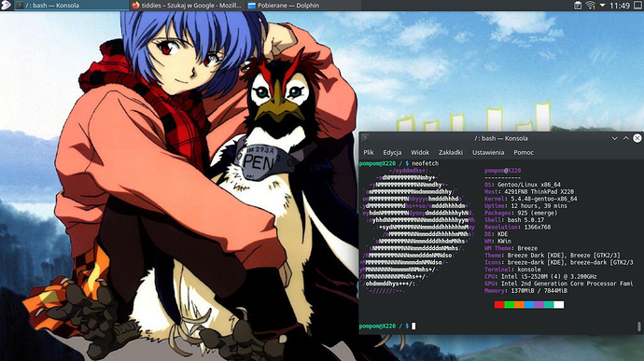Click the 'WM Theme: Breeze' line

pyautogui.click(x=511, y=248)
